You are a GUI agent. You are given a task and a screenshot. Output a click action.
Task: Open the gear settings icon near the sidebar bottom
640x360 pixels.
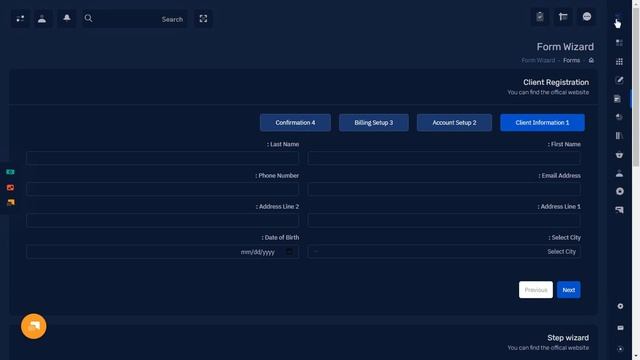pyautogui.click(x=620, y=306)
